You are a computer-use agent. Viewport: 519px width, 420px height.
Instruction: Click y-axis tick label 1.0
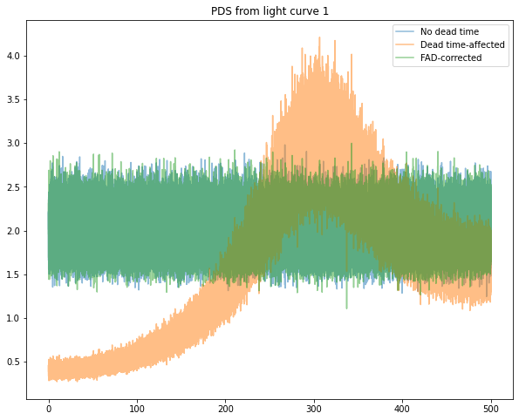[x=13, y=318]
